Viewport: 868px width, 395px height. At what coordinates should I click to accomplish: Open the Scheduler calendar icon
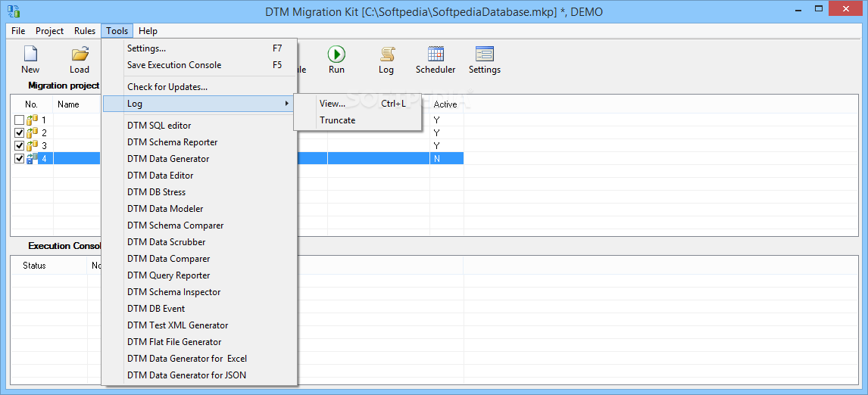pyautogui.click(x=436, y=54)
